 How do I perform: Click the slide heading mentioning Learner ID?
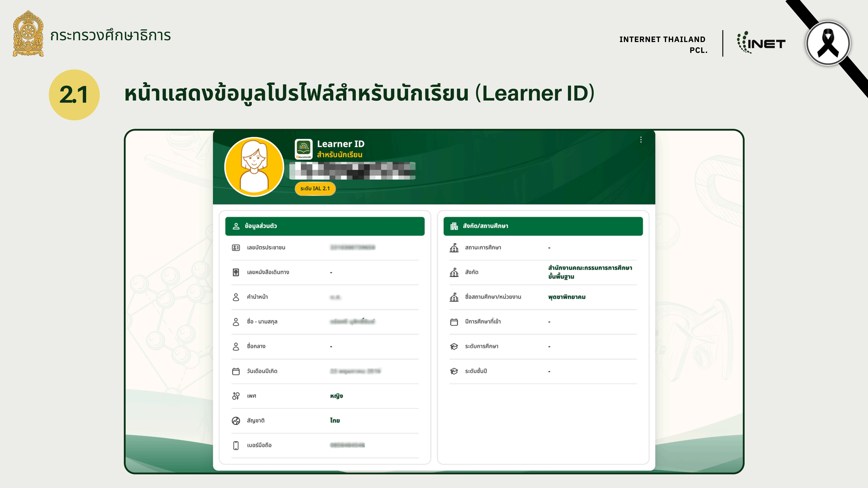click(359, 94)
